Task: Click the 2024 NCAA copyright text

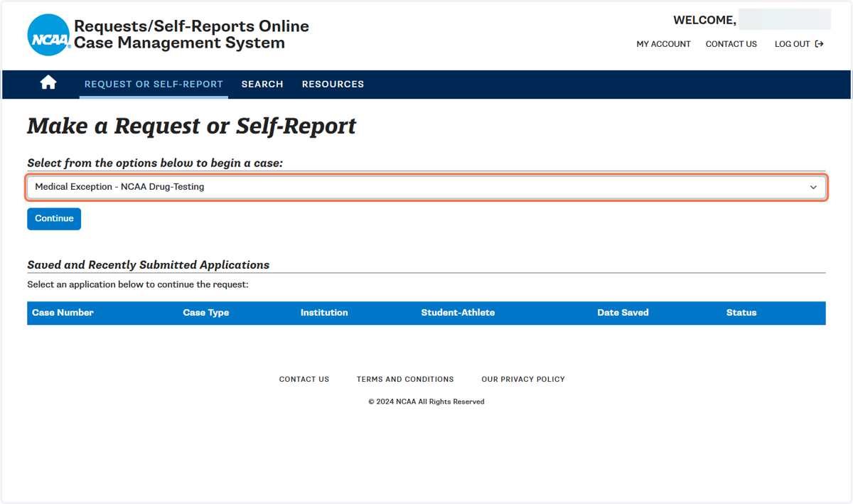Action: click(x=426, y=402)
